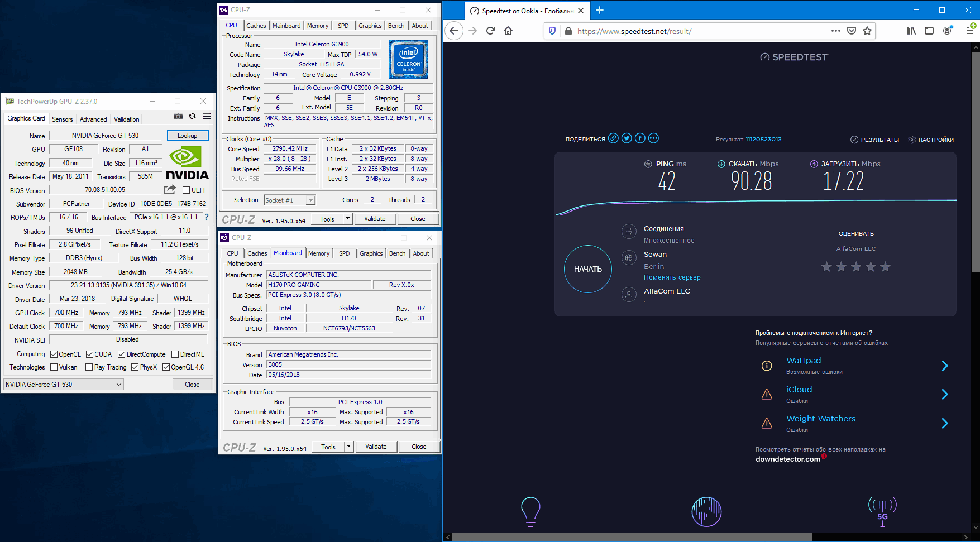Toggle the OpenCL checkbox
Screen dimensions: 980x542
(54, 354)
